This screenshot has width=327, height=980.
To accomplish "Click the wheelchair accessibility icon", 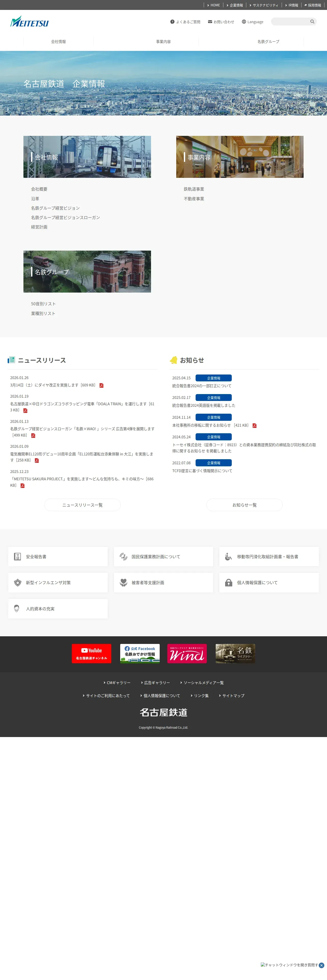I will [x=228, y=557].
